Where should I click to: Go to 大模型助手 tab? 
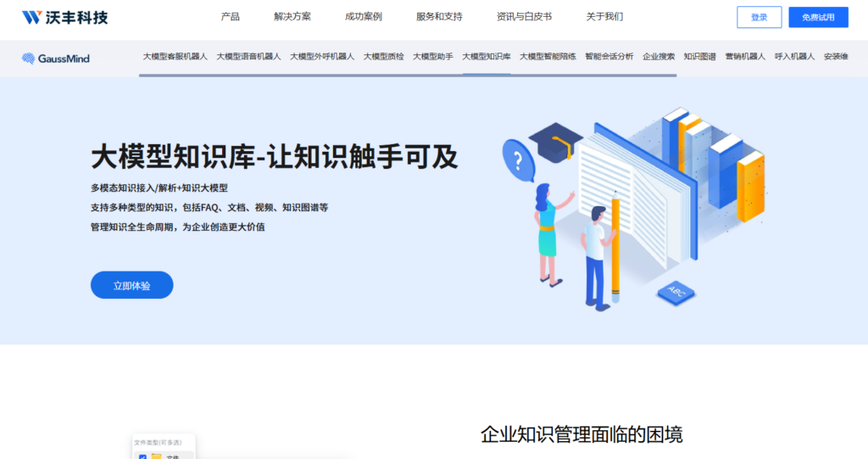433,57
